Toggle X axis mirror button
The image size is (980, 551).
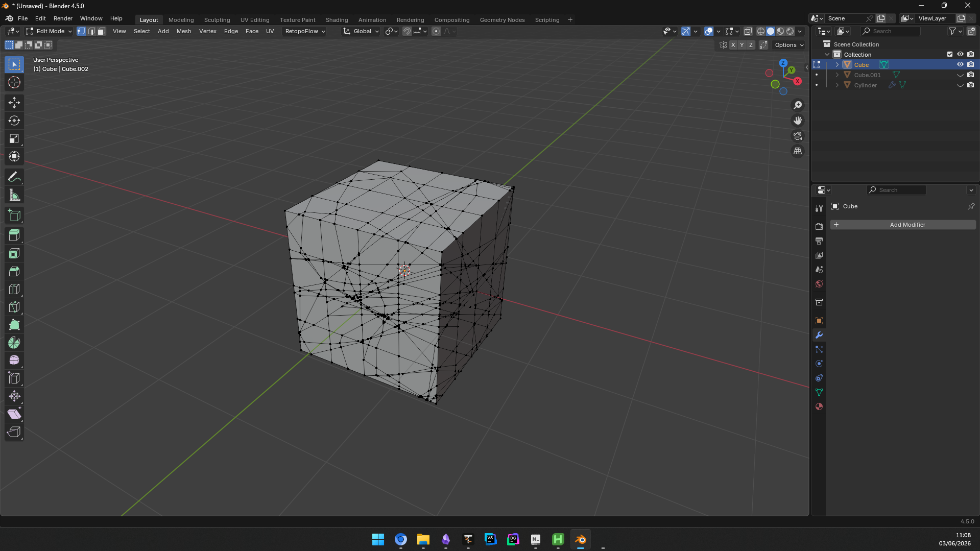pyautogui.click(x=733, y=45)
